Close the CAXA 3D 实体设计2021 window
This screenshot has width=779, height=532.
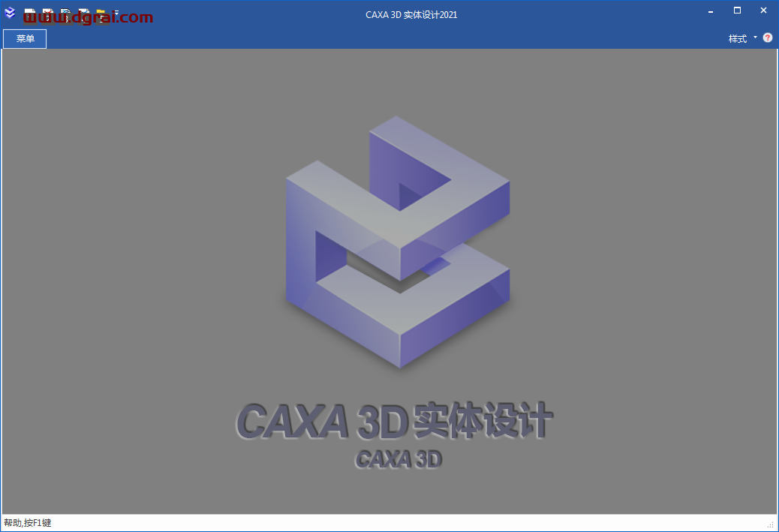pyautogui.click(x=763, y=11)
